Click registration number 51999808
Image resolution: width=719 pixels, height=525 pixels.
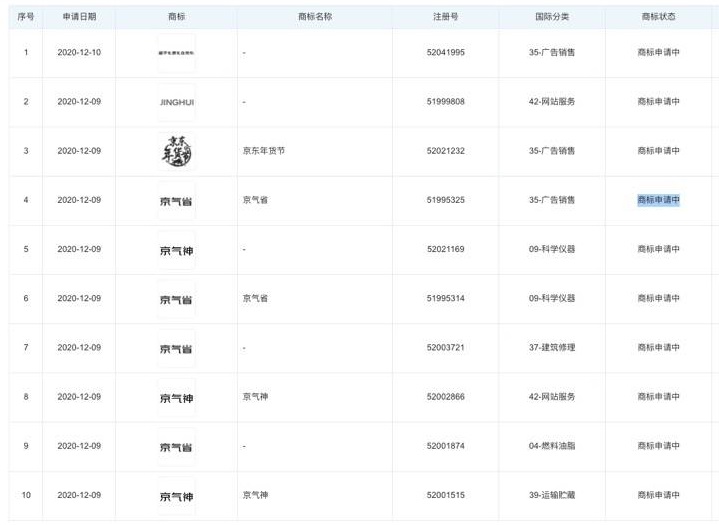tap(446, 101)
